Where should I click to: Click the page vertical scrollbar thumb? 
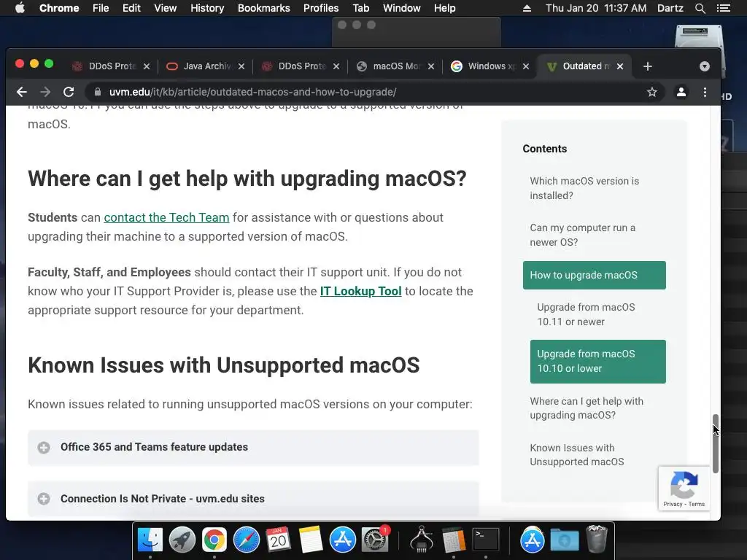point(715,444)
